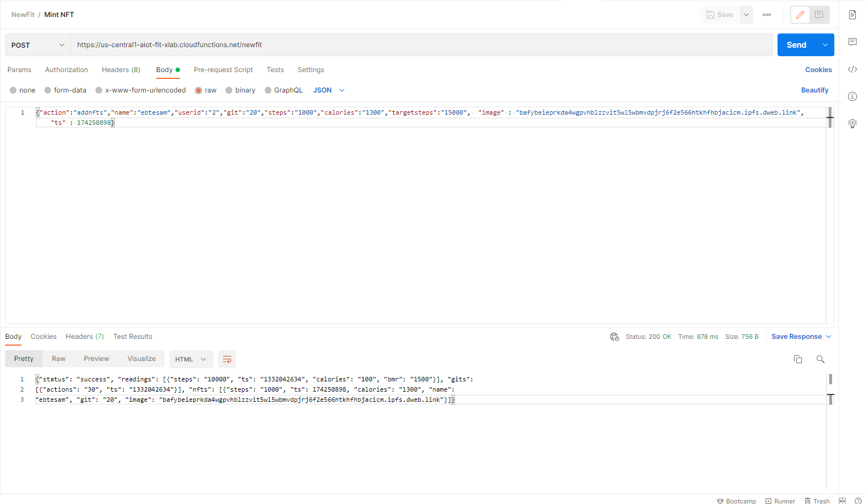Image resolution: width=865 pixels, height=504 pixels.
Task: Select the GraphQL body type
Action: pyautogui.click(x=284, y=90)
